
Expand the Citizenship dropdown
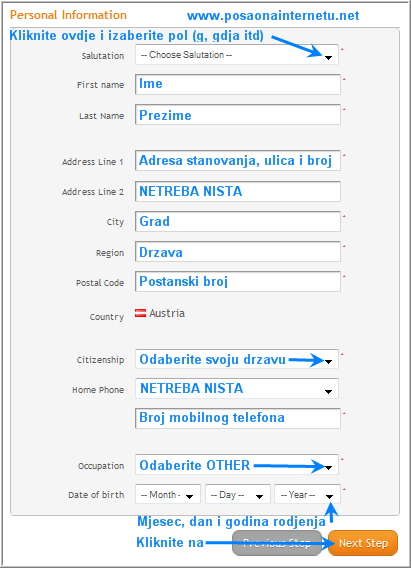[237, 359]
